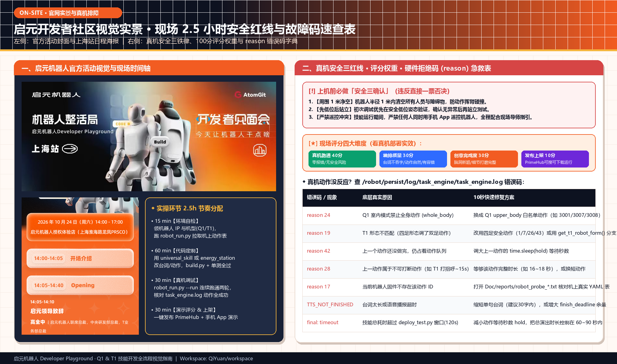Click the purple 发布上架 10分 score card

[x=555, y=159]
